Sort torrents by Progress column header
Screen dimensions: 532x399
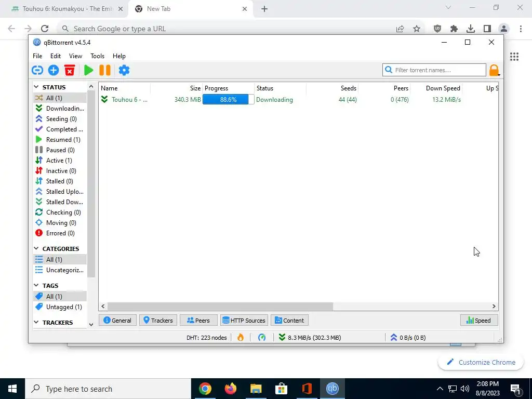pyautogui.click(x=229, y=88)
